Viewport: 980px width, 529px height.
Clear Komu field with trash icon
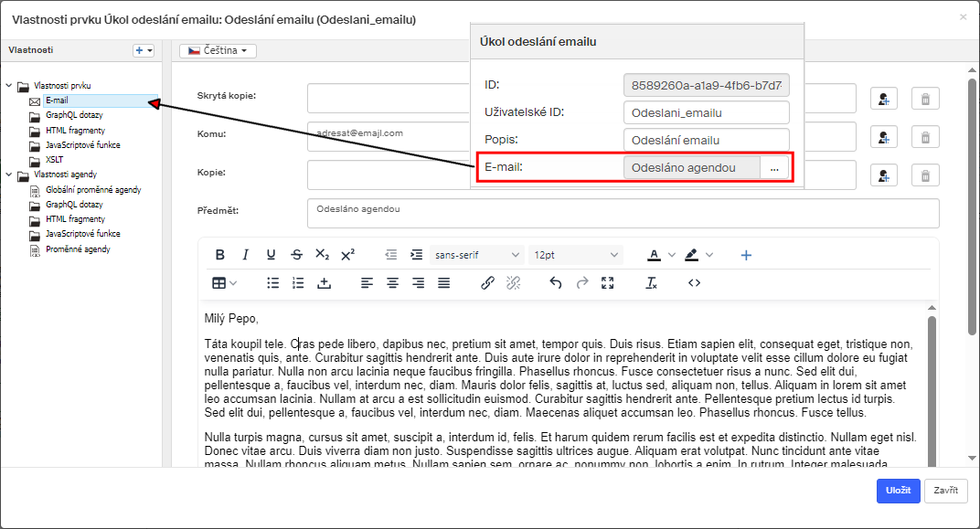(x=926, y=137)
